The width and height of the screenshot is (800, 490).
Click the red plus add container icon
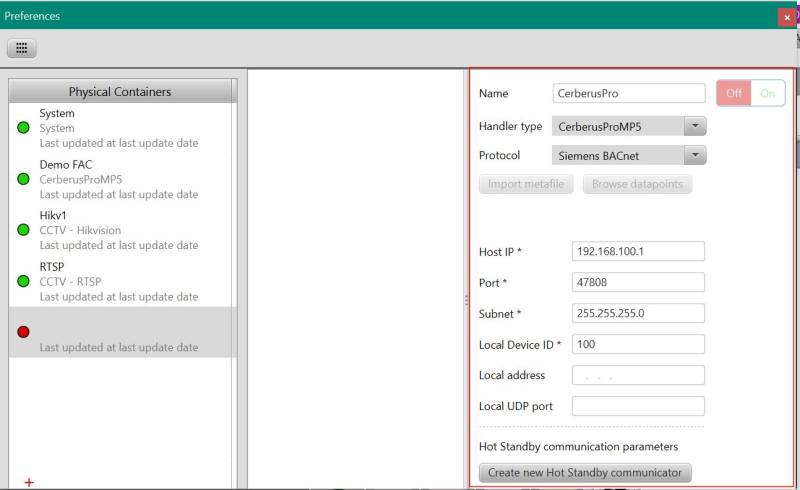(x=29, y=482)
